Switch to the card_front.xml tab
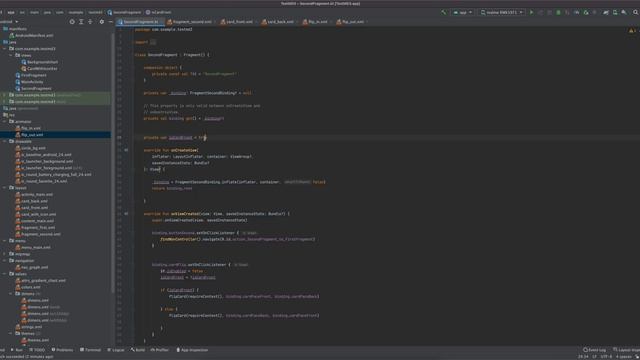This screenshot has width=640, height=360. click(238, 22)
